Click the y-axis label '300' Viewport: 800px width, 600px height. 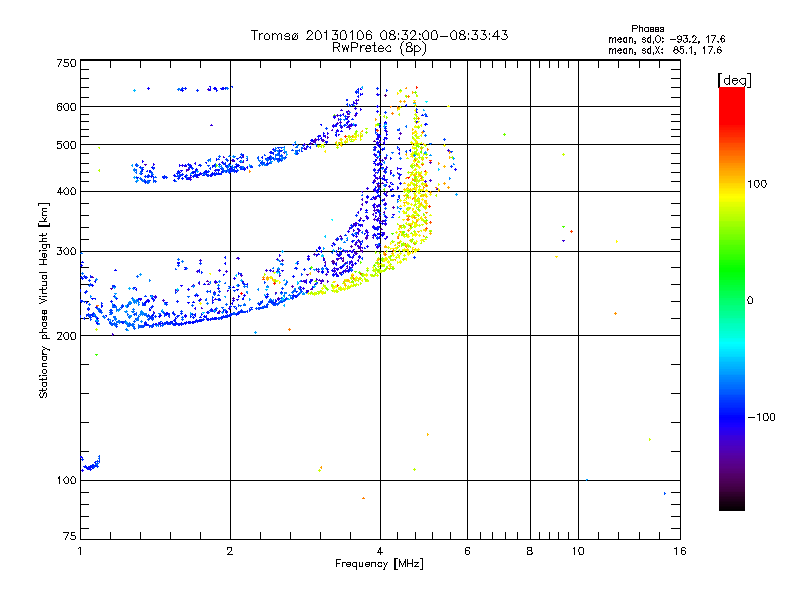click(66, 251)
